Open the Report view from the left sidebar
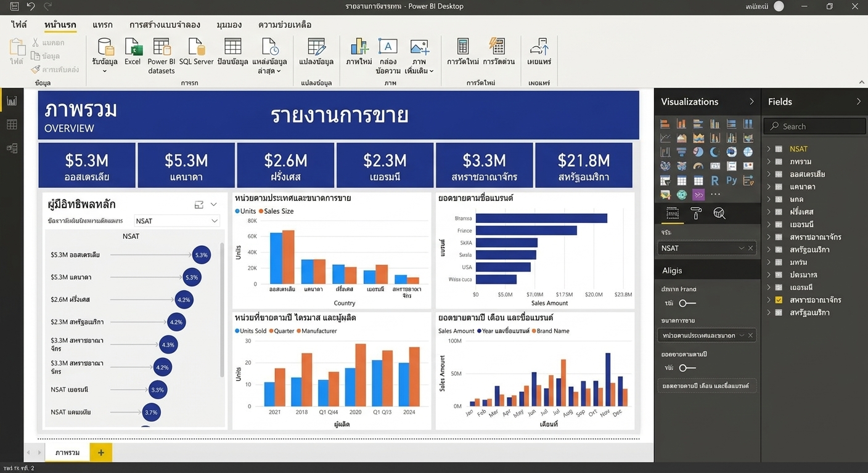This screenshot has width=868, height=473. [12, 101]
